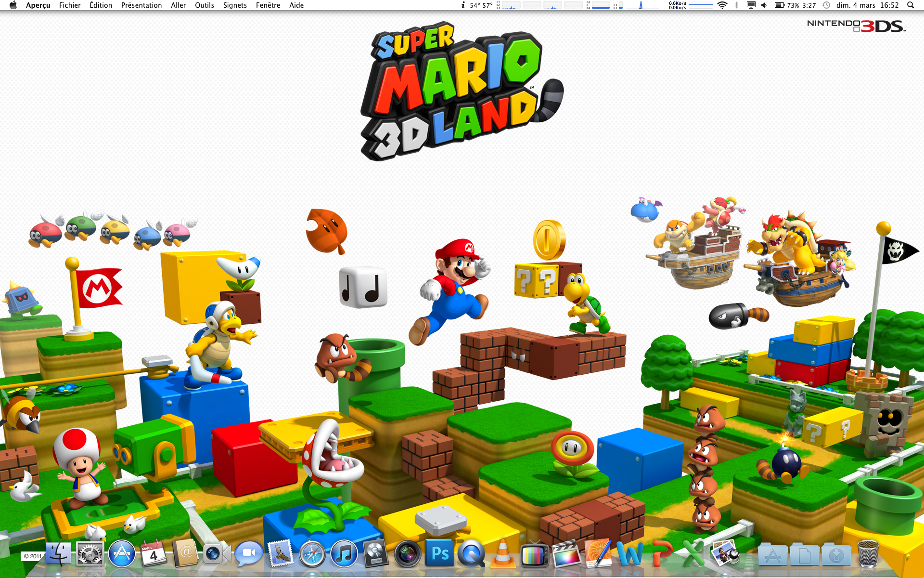Open Finder from the dock
This screenshot has width=924, height=578.
[x=58, y=553]
